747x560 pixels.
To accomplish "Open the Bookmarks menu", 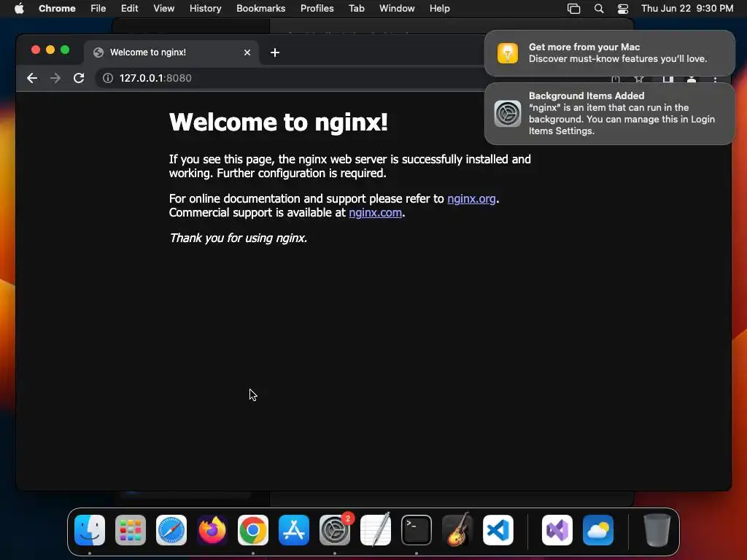I will (x=260, y=9).
